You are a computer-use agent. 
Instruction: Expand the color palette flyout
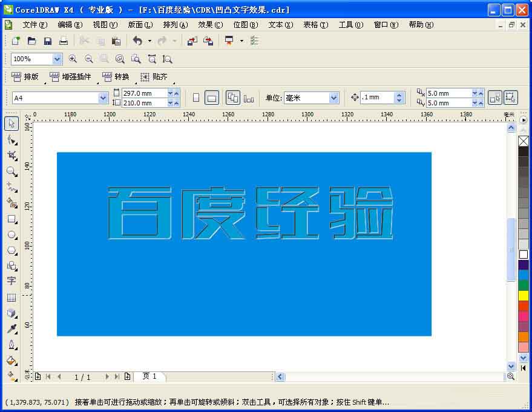click(x=524, y=368)
